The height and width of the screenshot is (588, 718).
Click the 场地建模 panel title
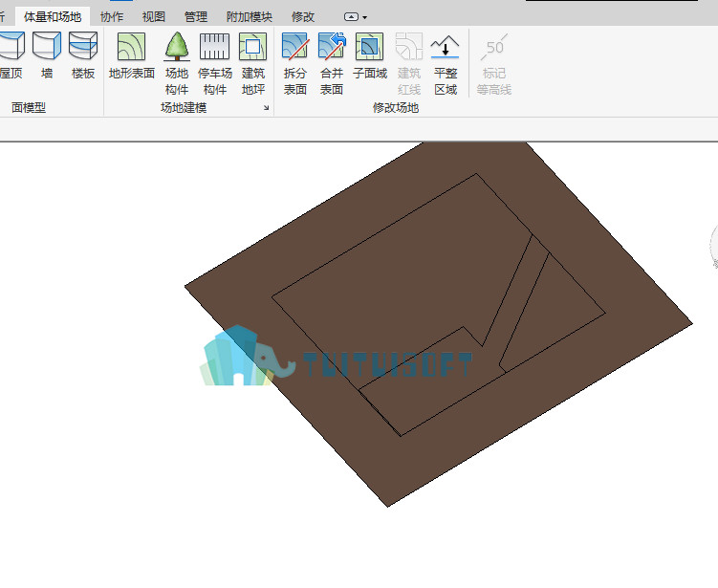[184, 108]
